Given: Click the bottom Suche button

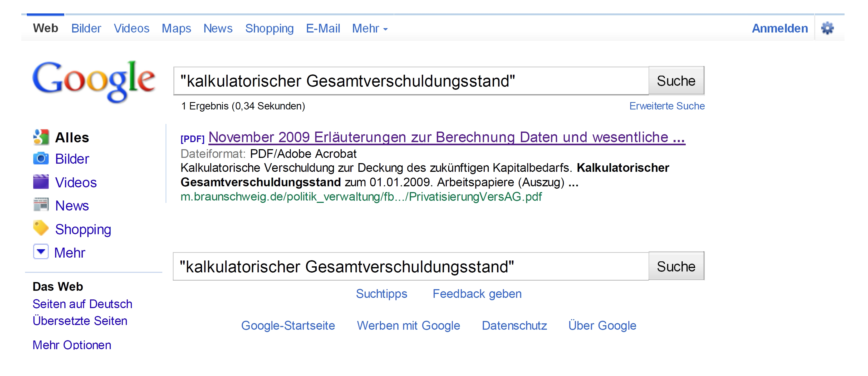Looking at the screenshot, I should click(676, 266).
